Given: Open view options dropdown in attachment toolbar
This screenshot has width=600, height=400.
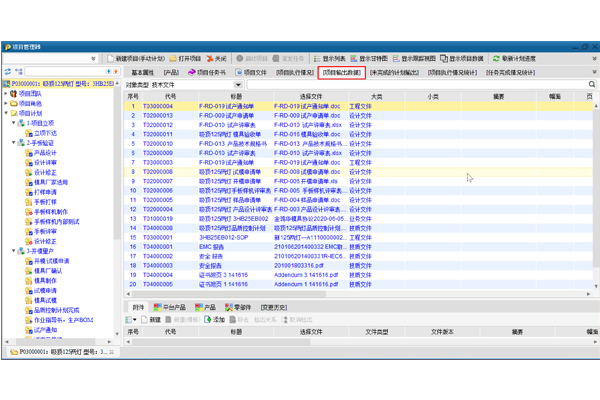Looking at the screenshot, I should (131, 320).
